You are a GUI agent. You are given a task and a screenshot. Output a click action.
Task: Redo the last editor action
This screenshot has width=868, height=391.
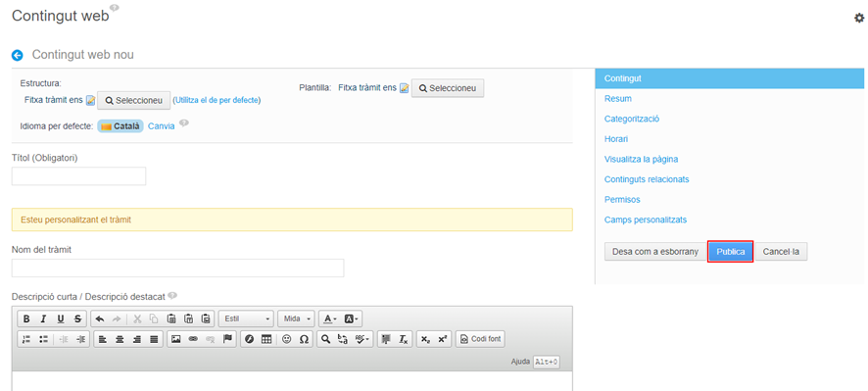[117, 319]
